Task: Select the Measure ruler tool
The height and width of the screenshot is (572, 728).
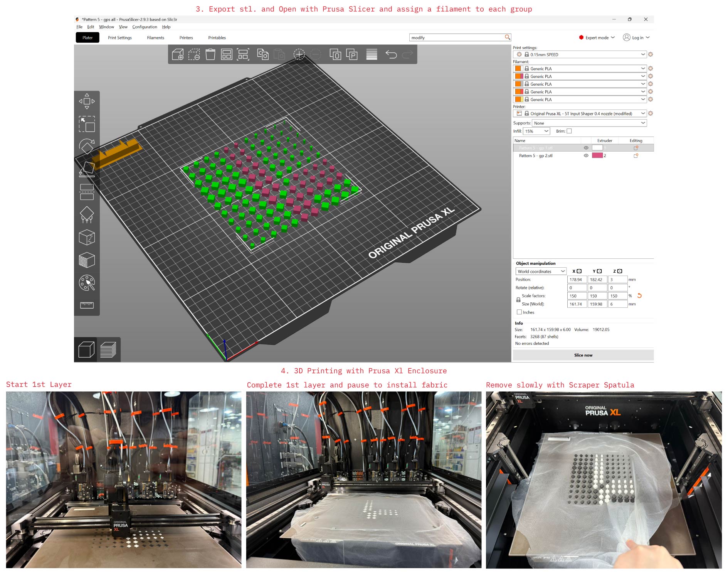Action: 87,305
